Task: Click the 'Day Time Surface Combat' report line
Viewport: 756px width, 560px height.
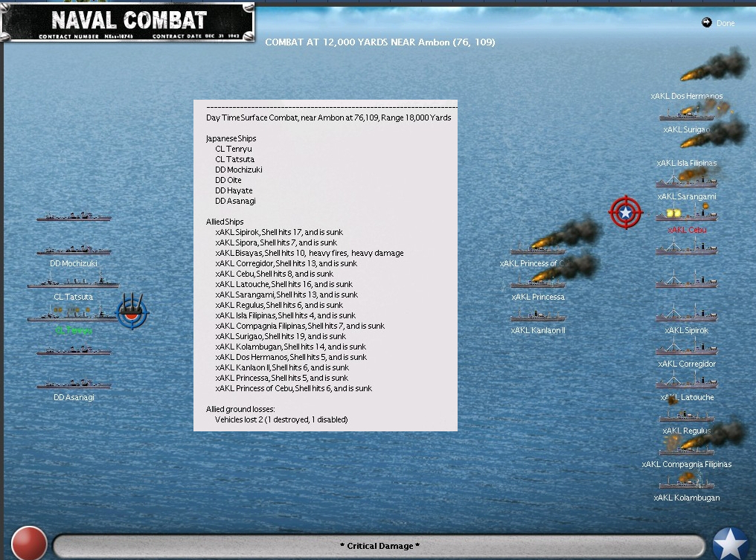Action: click(x=328, y=118)
